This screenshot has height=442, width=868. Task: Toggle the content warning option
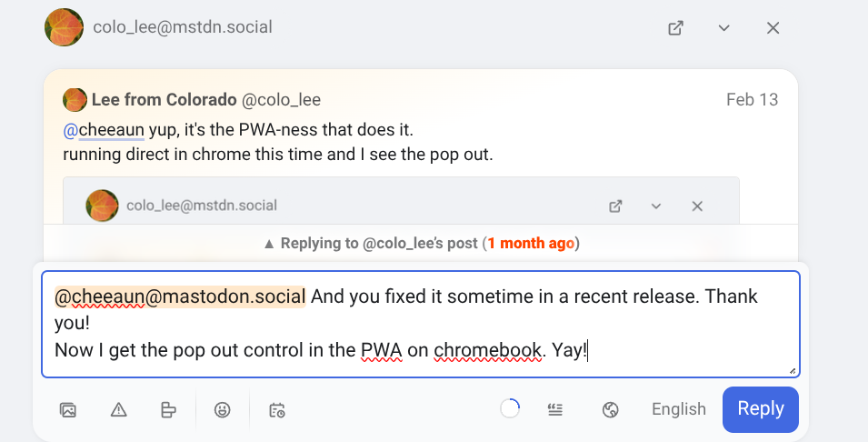tap(118, 409)
